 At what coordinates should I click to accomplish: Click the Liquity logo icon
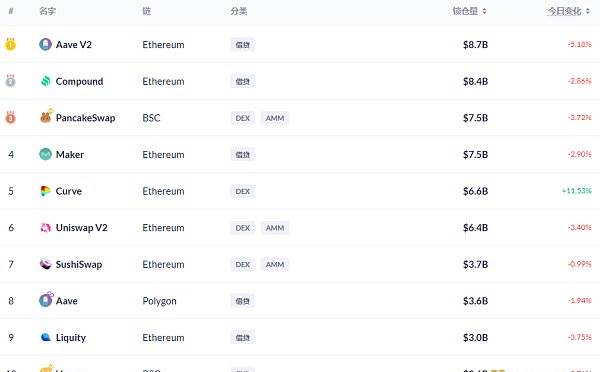click(46, 337)
